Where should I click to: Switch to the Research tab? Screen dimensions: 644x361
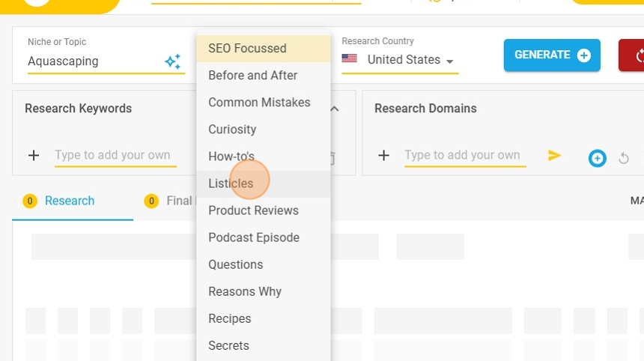click(x=70, y=201)
